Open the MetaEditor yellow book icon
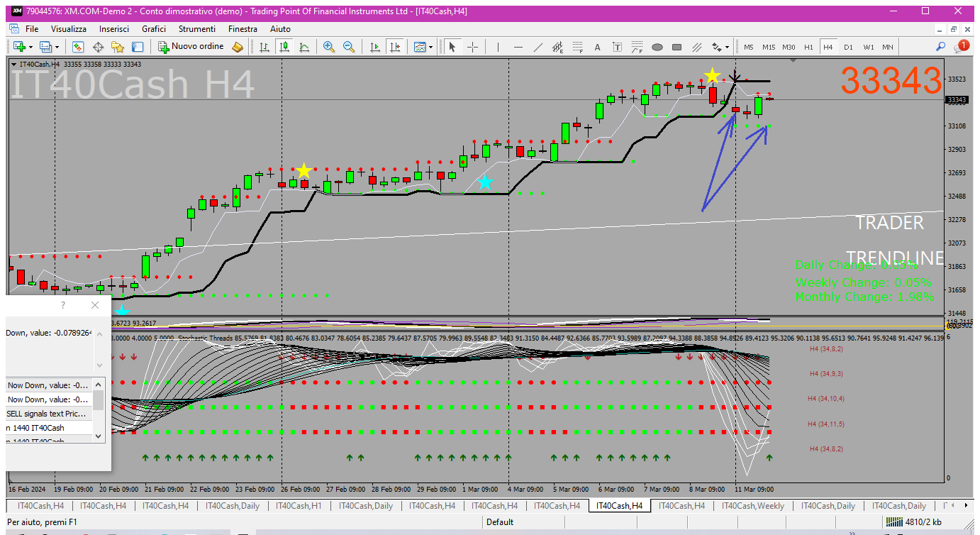980x535 pixels. 238,47
